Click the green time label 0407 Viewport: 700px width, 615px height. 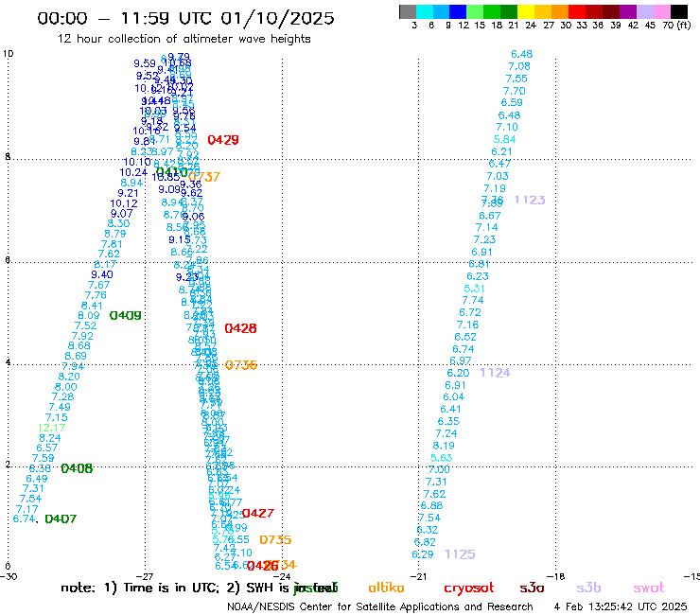click(61, 519)
